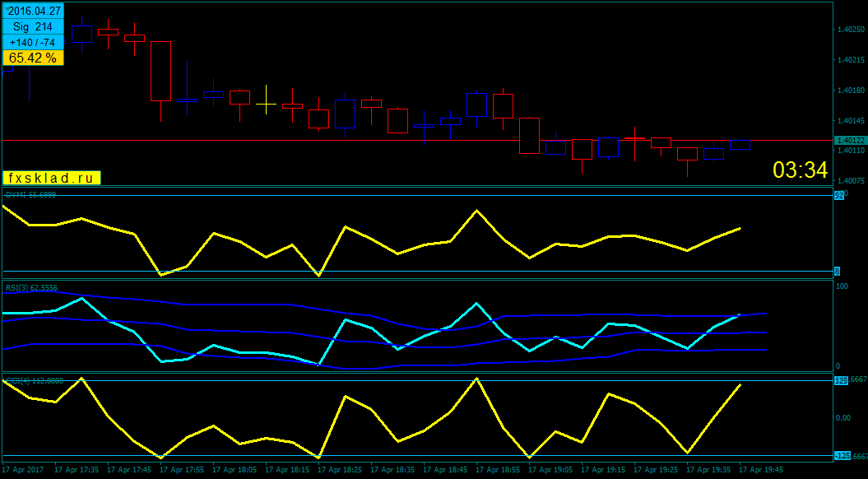The image size is (868, 479).
Task: Click the fxsklad.ru label
Action: [52, 178]
